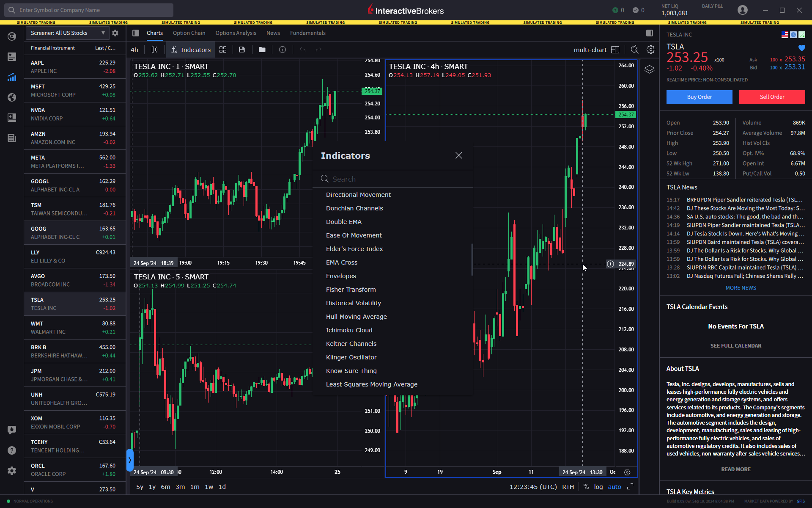The image size is (812, 508).
Task: Open saved charts via the folder icon
Action: click(262, 50)
